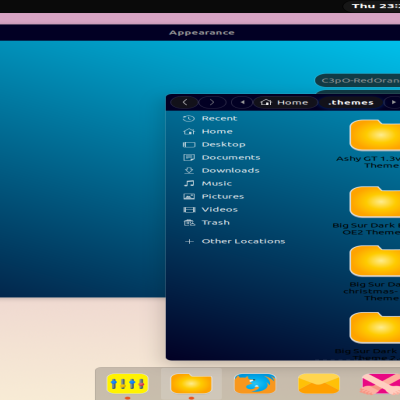Click the Documents icon in sidebar
The width and height of the screenshot is (400, 400).
189,157
